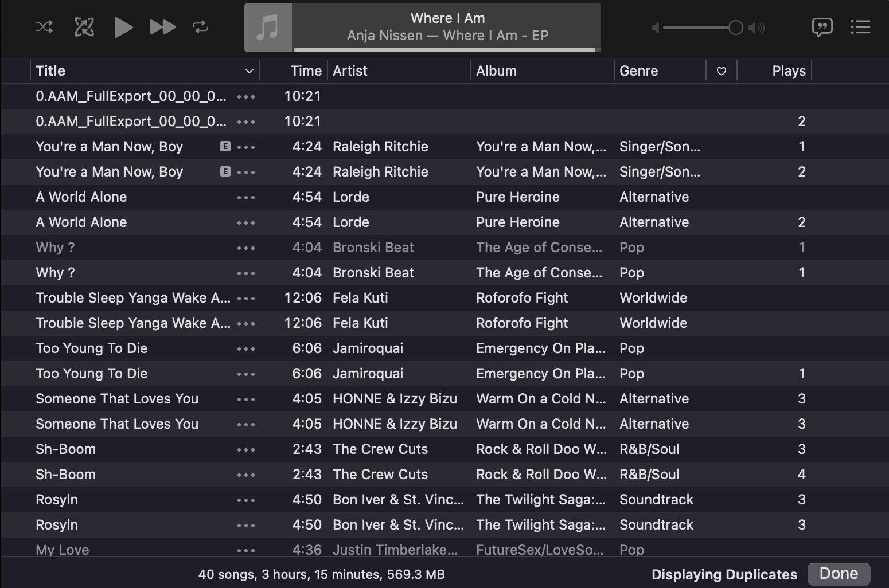Open more options for A World Alone with 2 plays

point(246,223)
